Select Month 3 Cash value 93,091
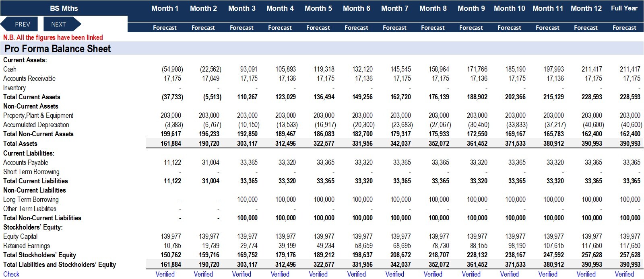Screen dimensions: 644x279 pos(249,69)
